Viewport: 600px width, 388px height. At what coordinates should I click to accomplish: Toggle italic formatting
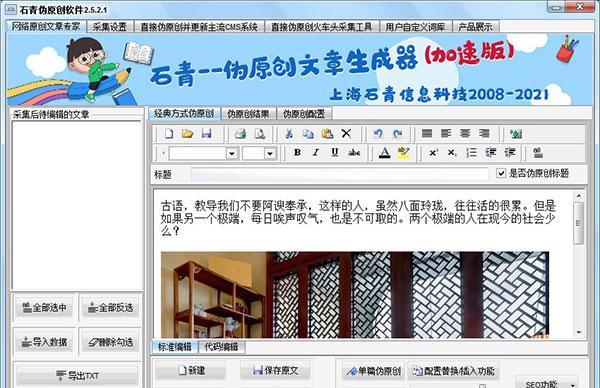point(316,153)
